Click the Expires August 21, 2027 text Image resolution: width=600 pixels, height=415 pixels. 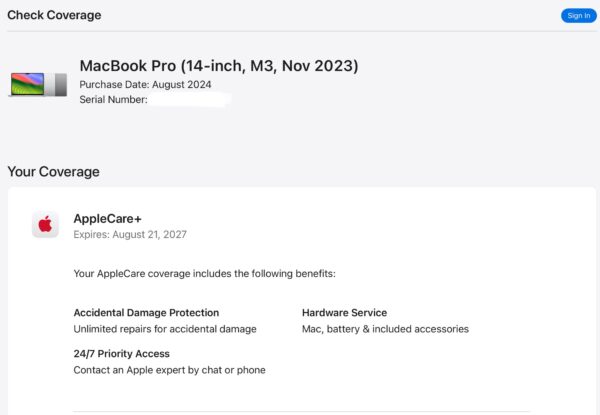[x=130, y=234]
